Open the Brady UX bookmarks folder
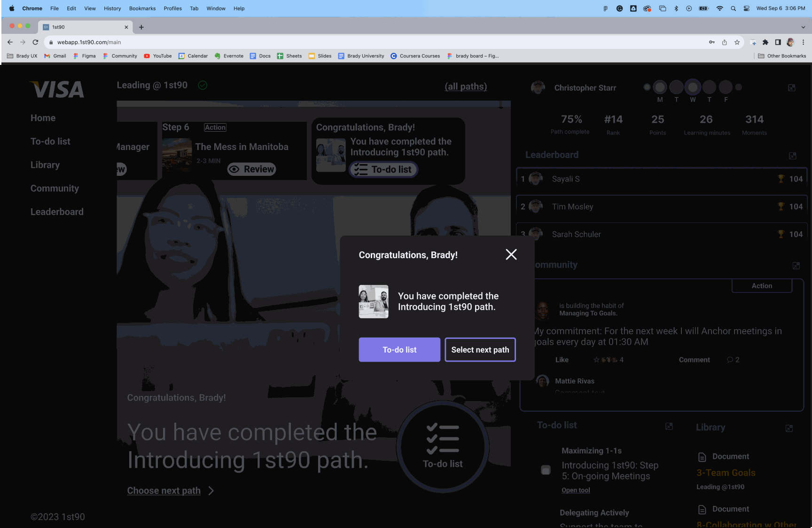The image size is (812, 528). coord(22,56)
